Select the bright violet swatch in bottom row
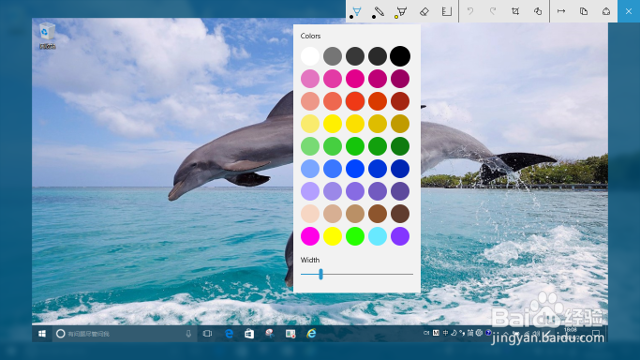The width and height of the screenshot is (640, 360). tap(400, 236)
